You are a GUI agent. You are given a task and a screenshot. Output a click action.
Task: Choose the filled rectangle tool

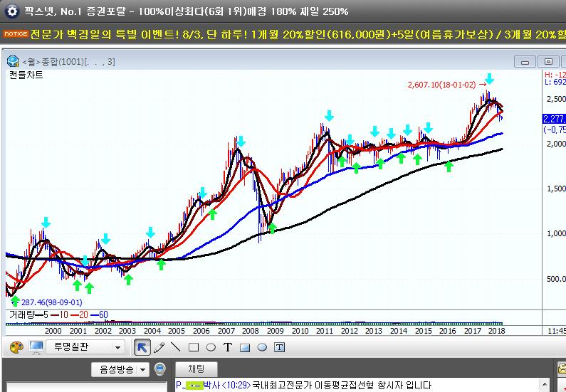(x=245, y=347)
